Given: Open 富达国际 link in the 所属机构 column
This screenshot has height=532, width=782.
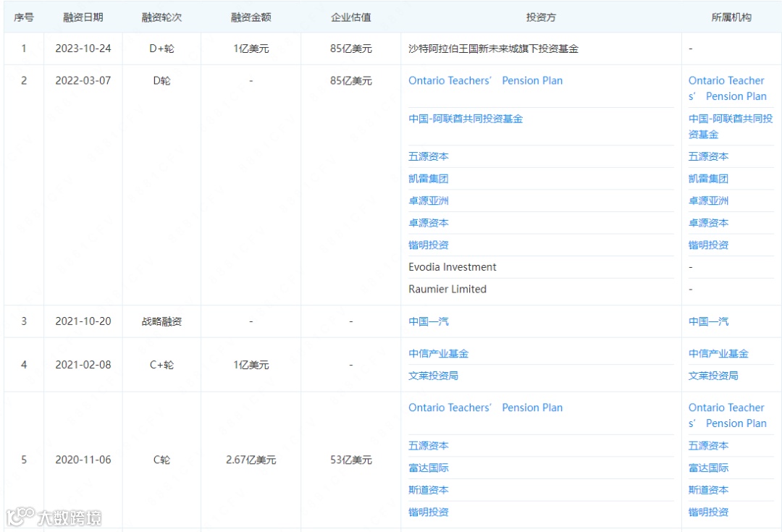Looking at the screenshot, I should pyautogui.click(x=708, y=468).
